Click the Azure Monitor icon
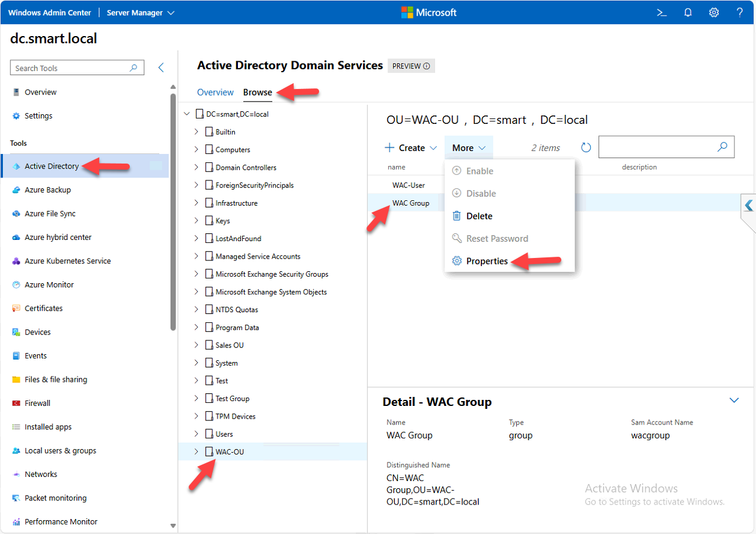This screenshot has width=756, height=534. [x=16, y=284]
